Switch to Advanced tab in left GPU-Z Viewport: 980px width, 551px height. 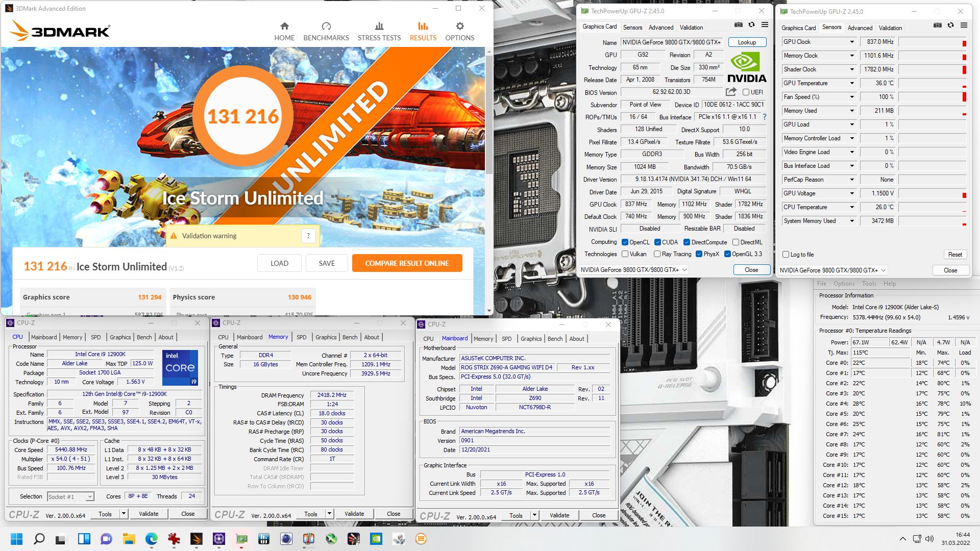[x=661, y=28]
